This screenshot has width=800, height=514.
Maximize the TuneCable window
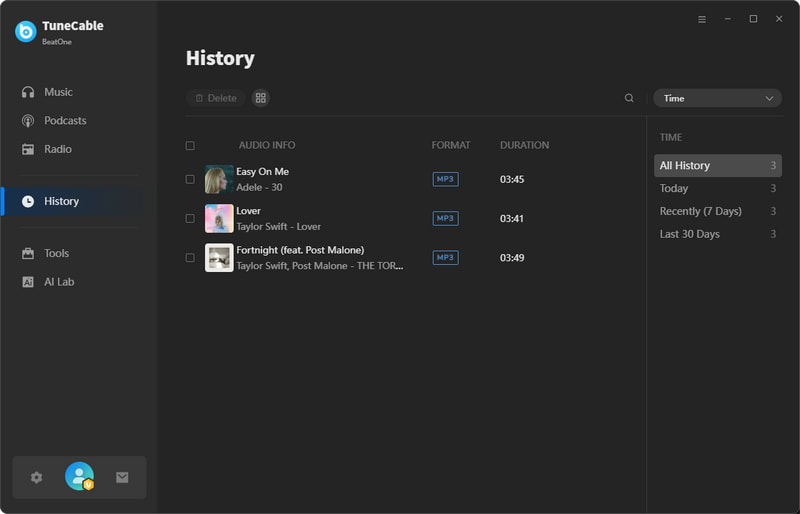coord(753,19)
